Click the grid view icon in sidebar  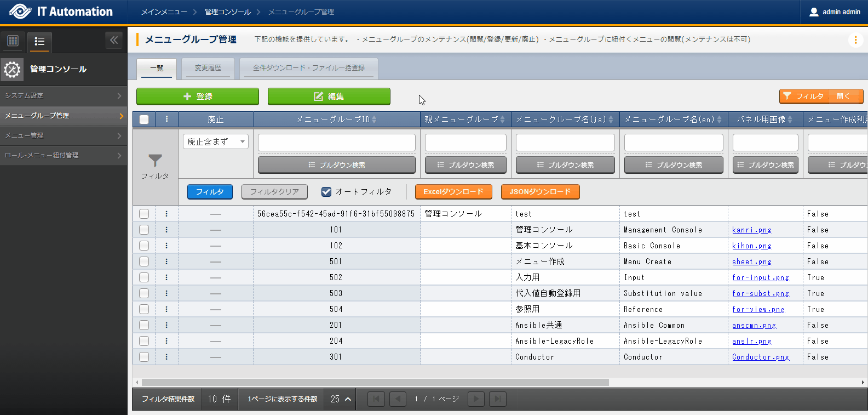[13, 41]
